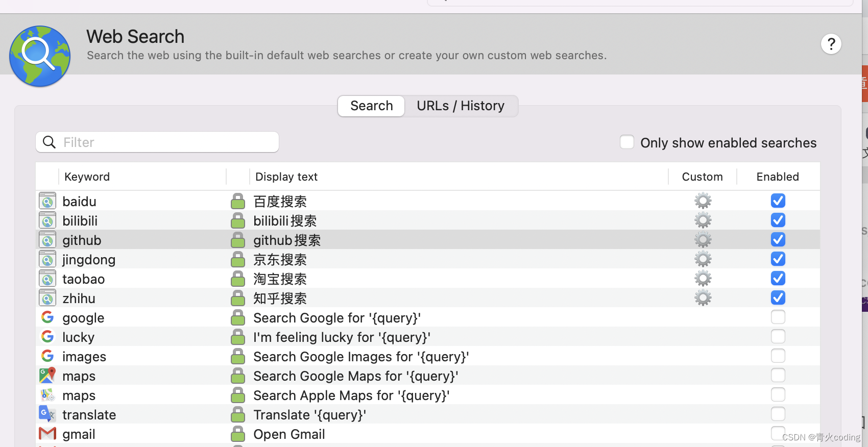Select the github keyword cell
This screenshot has height=447, width=868.
82,240
